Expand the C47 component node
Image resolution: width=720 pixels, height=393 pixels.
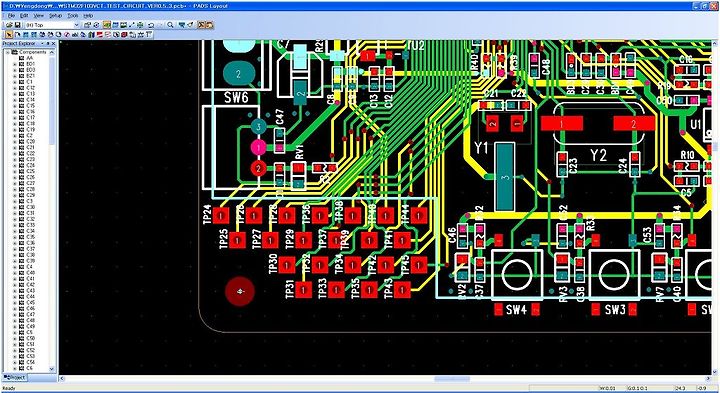(x=15, y=314)
